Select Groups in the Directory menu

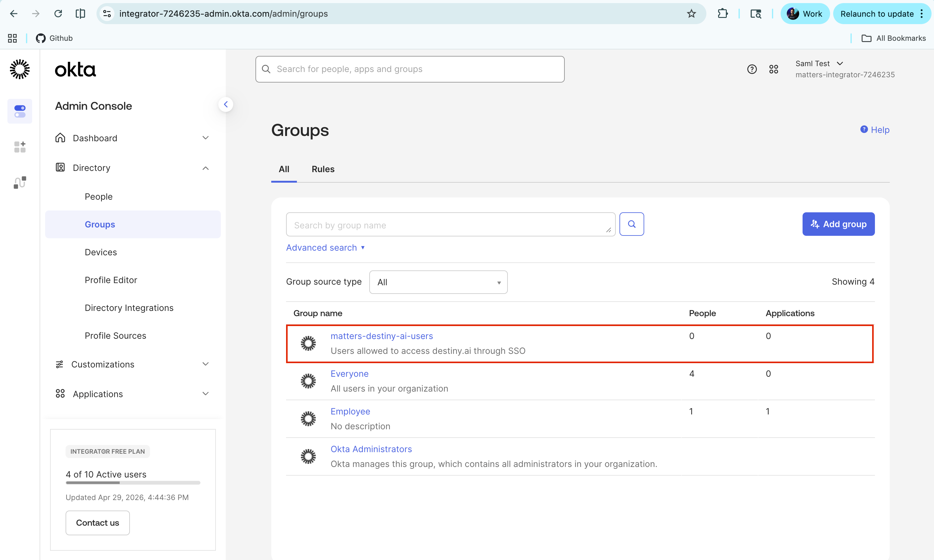133,225
